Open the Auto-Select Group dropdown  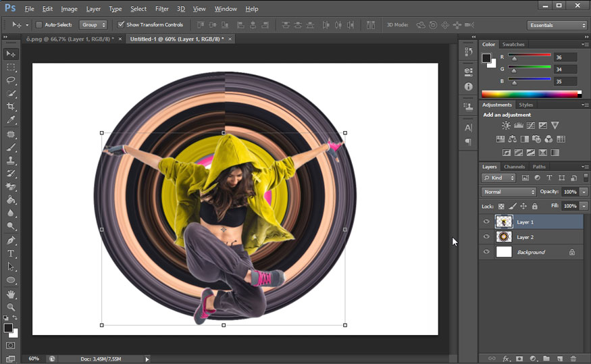click(93, 25)
